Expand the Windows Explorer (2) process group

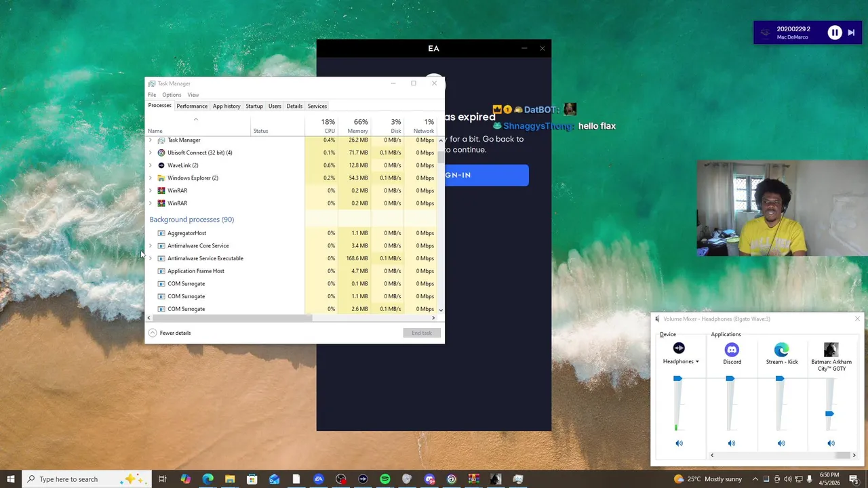[151, 178]
